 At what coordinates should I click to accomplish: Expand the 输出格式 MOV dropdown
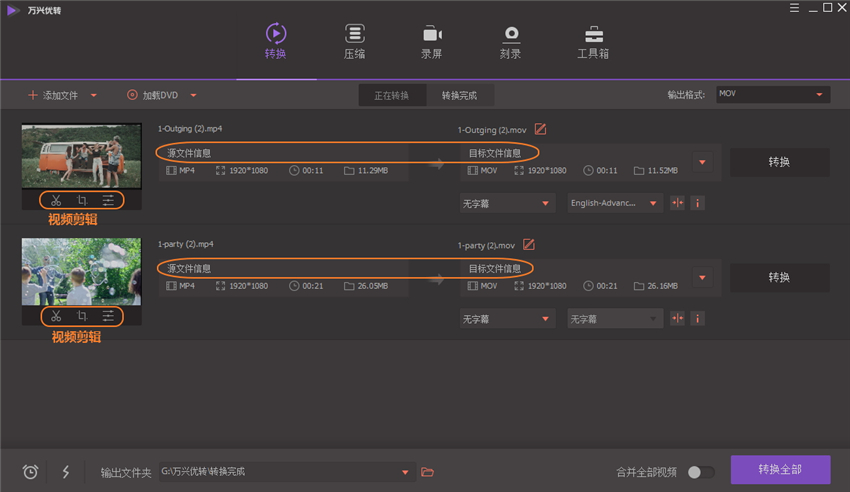tap(773, 94)
